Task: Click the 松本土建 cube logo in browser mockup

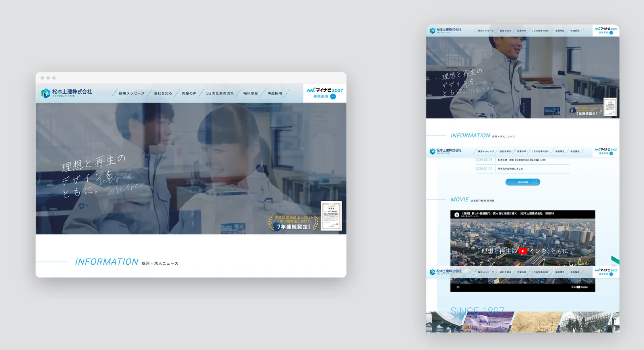Action: pos(45,93)
